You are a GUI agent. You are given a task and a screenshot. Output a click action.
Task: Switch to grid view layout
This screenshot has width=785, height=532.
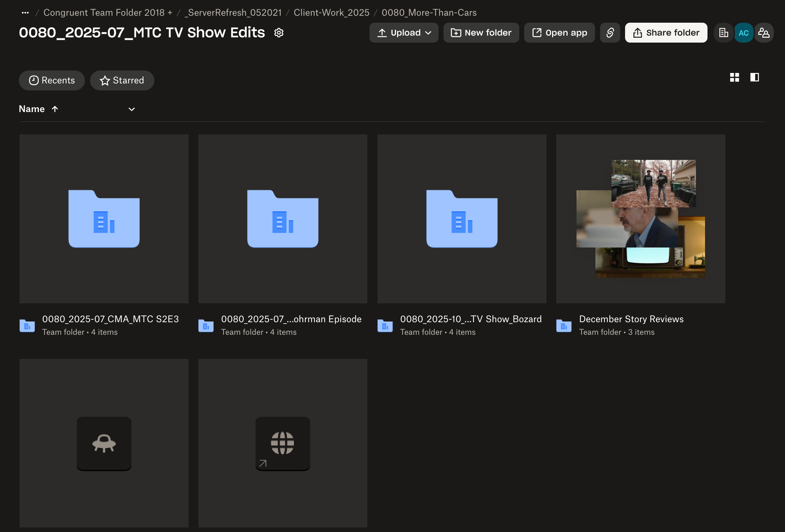pyautogui.click(x=735, y=77)
